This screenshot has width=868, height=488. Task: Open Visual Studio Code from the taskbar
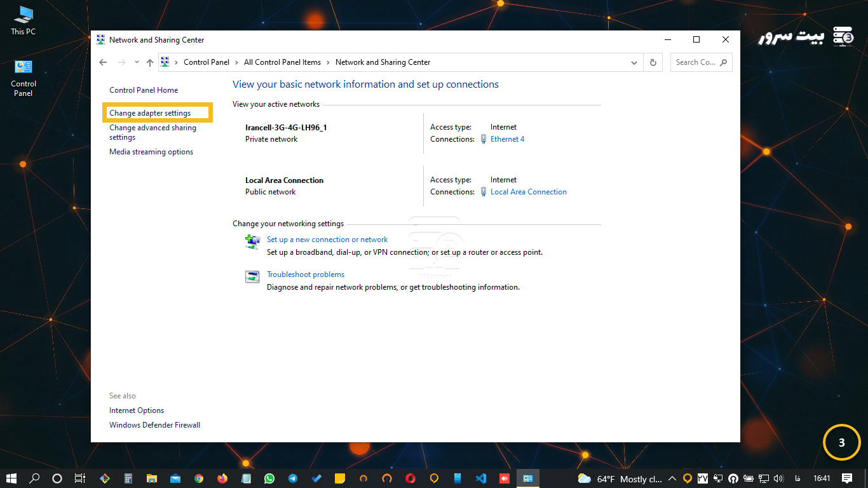tap(481, 478)
